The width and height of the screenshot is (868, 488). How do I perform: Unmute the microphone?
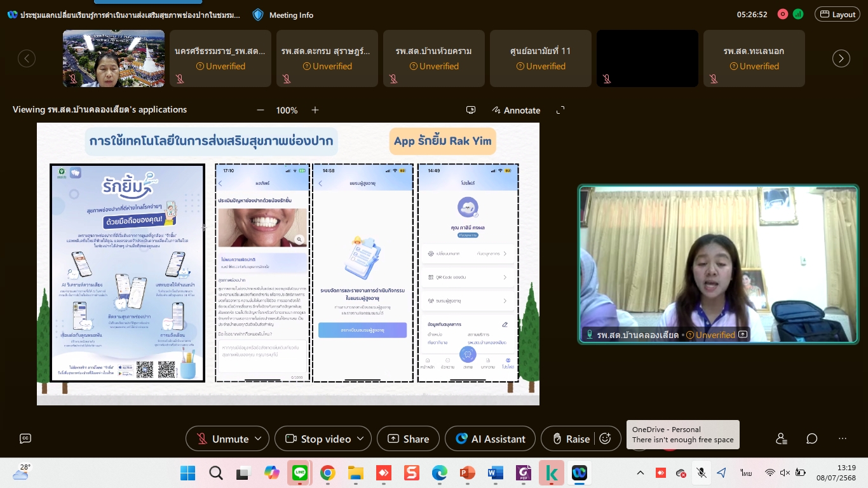click(222, 438)
